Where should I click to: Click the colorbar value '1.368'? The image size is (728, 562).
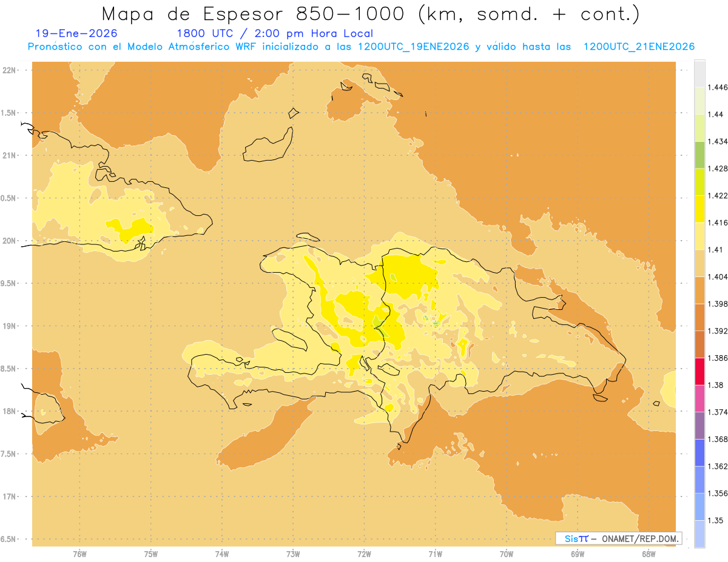[x=717, y=439]
